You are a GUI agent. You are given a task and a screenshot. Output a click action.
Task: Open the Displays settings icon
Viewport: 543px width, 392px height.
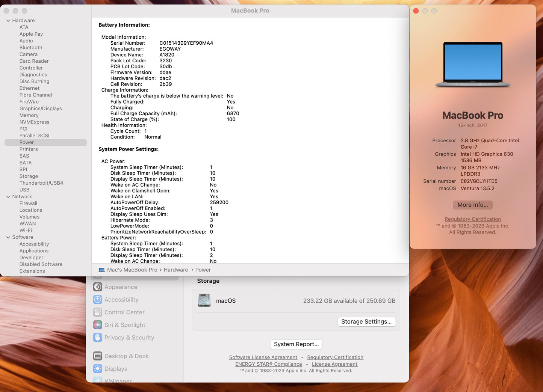tap(98, 369)
